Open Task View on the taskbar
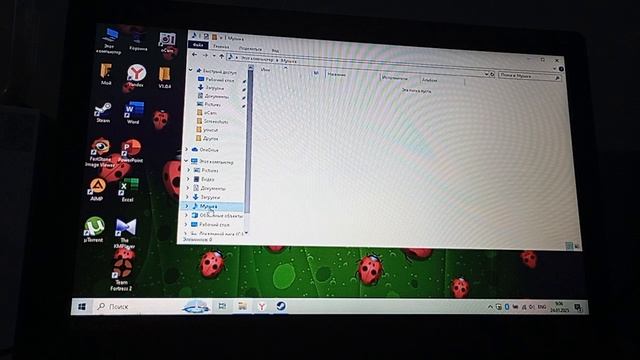Viewport: 640px width, 360px height. click(222, 306)
